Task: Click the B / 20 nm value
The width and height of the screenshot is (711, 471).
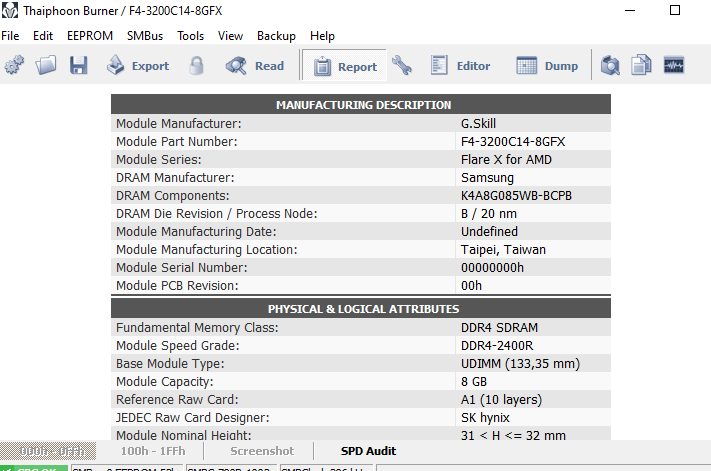Action: coord(489,214)
